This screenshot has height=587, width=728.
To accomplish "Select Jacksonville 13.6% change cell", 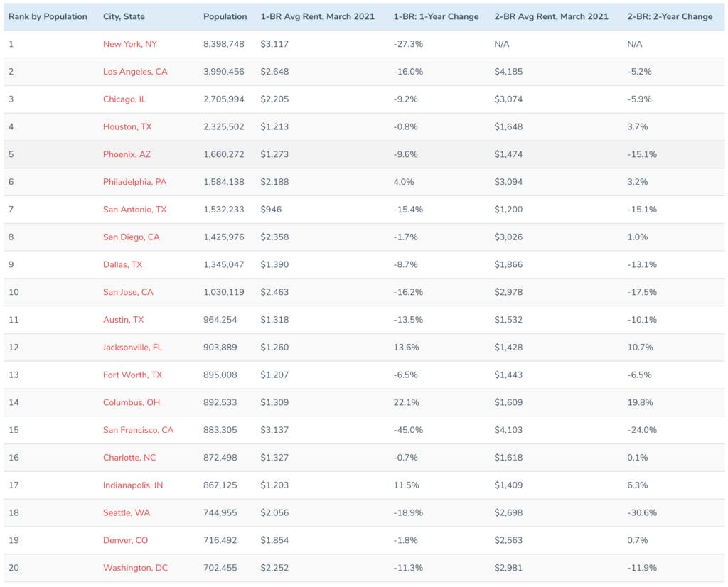I will pyautogui.click(x=406, y=347).
